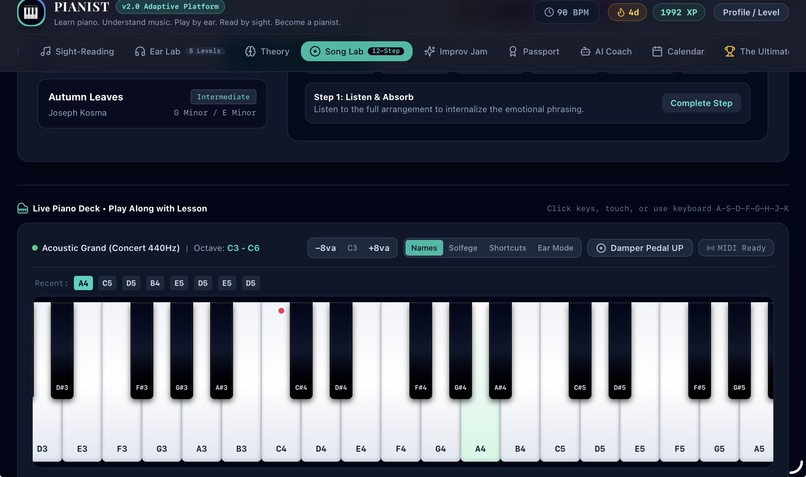The image size is (806, 477).
Task: Open the Improv Jam tab
Action: [x=456, y=51]
